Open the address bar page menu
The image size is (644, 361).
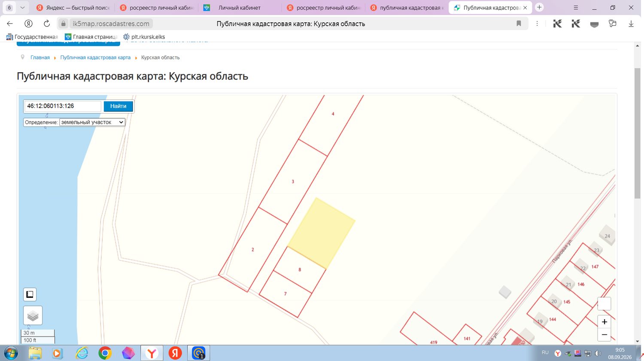pyautogui.click(x=537, y=24)
